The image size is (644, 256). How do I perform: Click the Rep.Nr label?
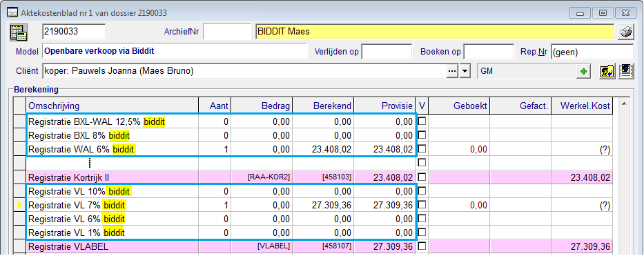[x=534, y=52]
